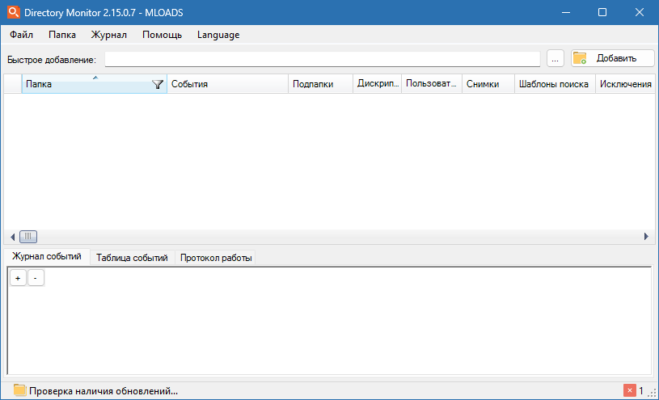Click the left scroll arrow of horizontal scrollbar
Viewport: 659px width, 400px height.
[x=12, y=237]
